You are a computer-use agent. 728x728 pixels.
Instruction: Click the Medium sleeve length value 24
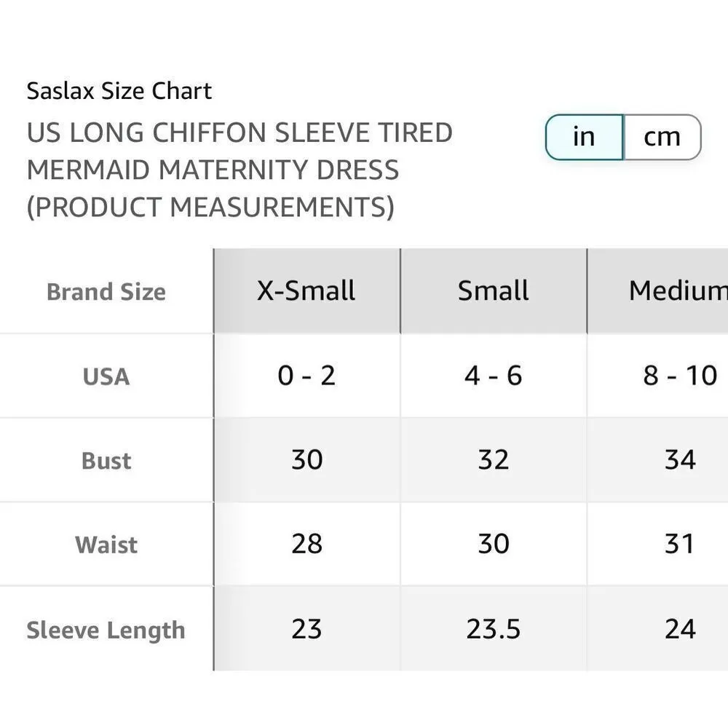681,628
